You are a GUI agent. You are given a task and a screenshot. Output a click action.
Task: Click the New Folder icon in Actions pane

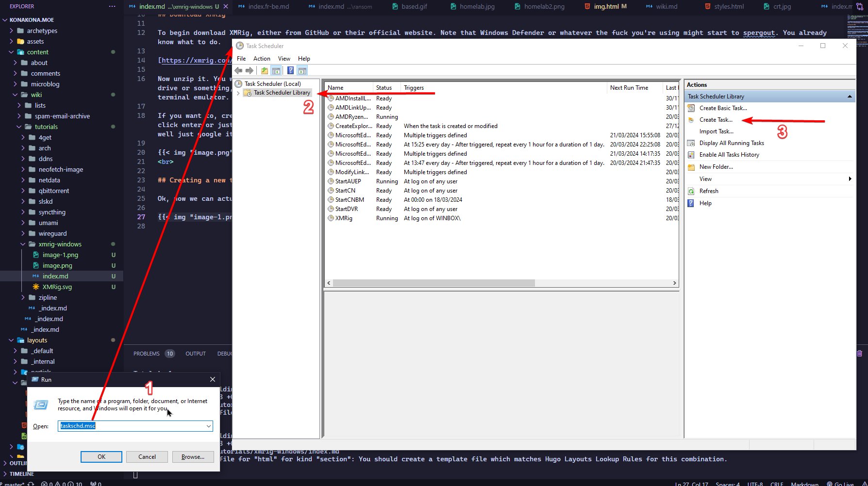tap(691, 167)
